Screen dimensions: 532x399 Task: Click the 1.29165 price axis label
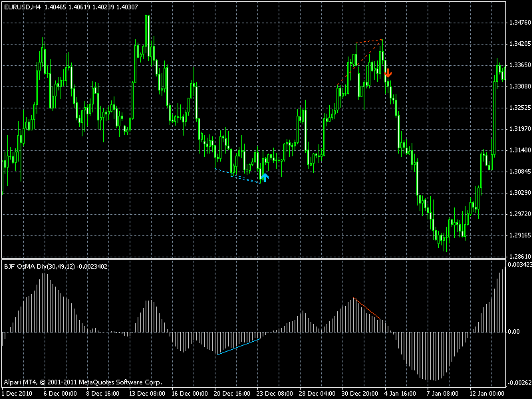click(519, 235)
